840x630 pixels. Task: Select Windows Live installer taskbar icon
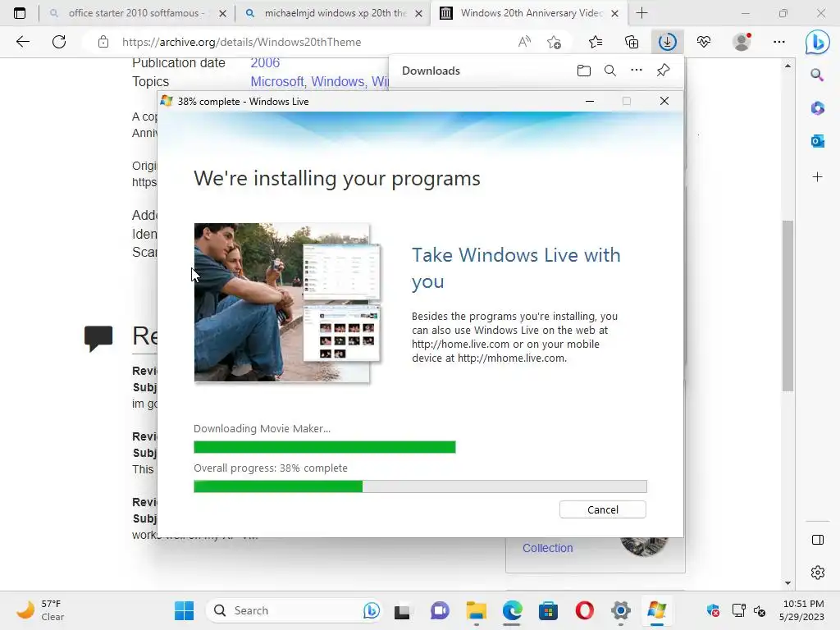coord(657,610)
